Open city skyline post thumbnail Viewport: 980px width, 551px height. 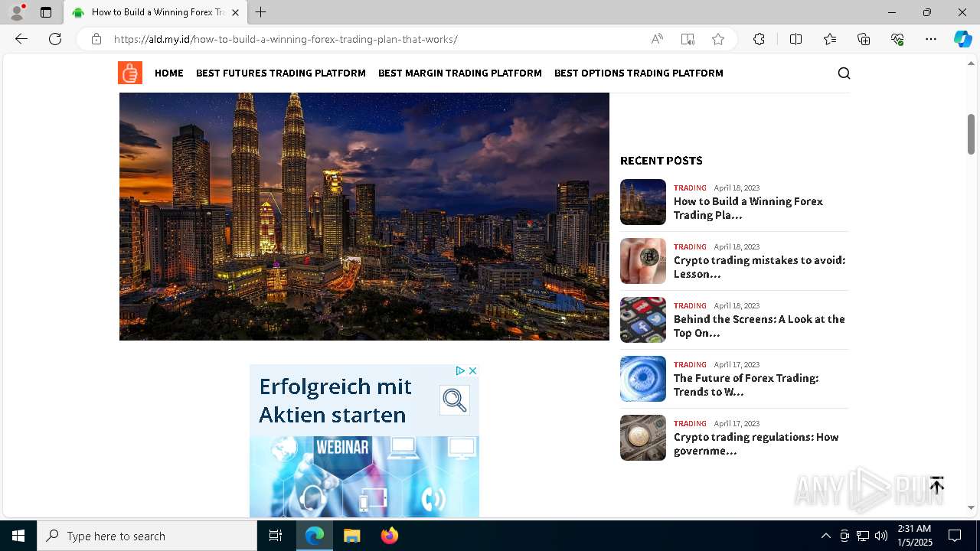click(x=643, y=202)
